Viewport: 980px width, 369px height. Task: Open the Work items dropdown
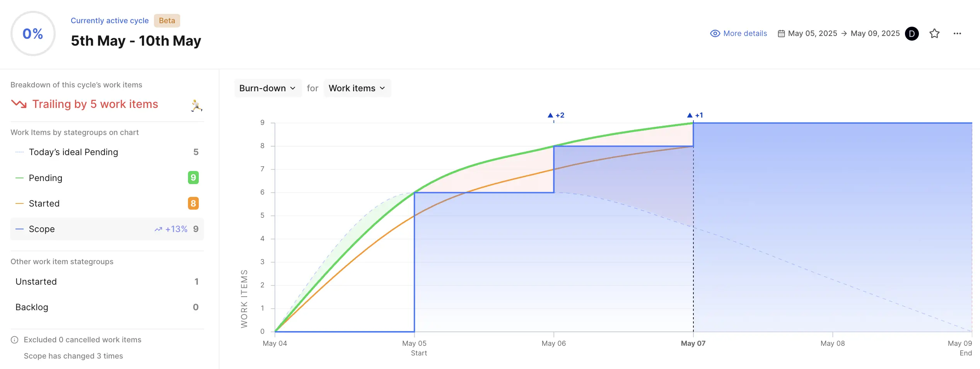[x=357, y=88]
